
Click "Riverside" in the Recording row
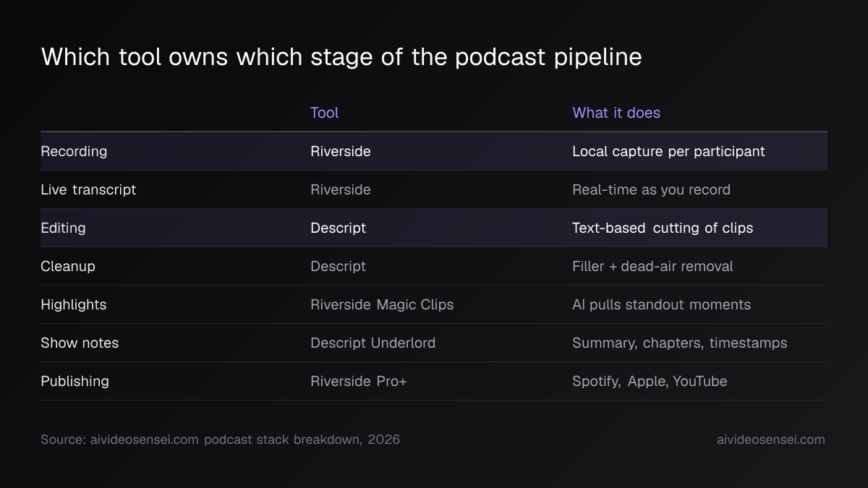point(341,151)
